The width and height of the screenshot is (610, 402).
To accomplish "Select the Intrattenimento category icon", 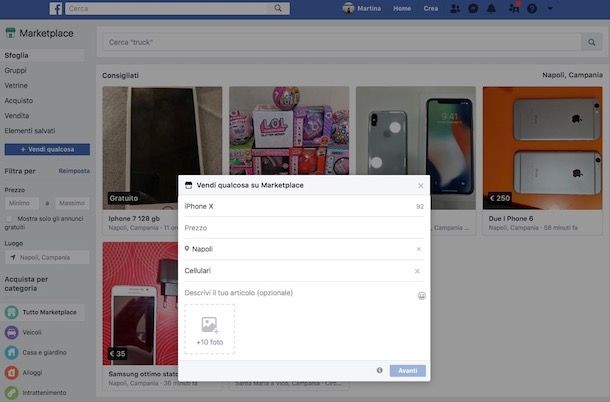I will (x=11, y=393).
